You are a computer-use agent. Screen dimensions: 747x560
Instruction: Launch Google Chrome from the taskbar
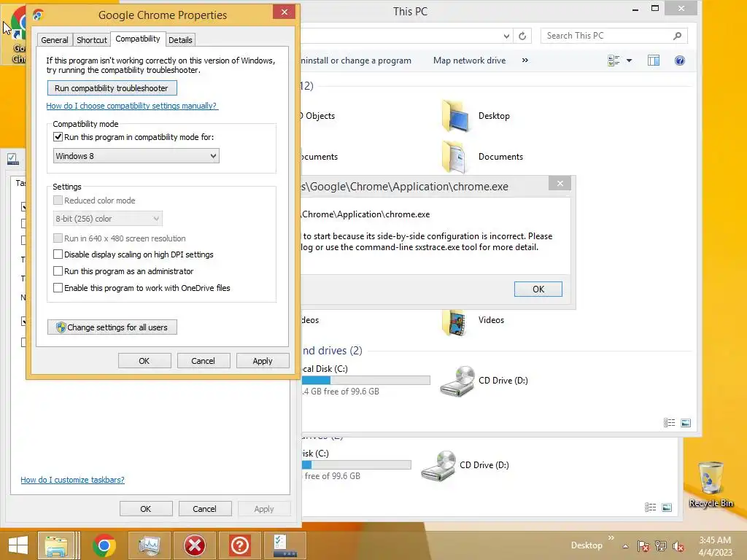click(x=104, y=545)
